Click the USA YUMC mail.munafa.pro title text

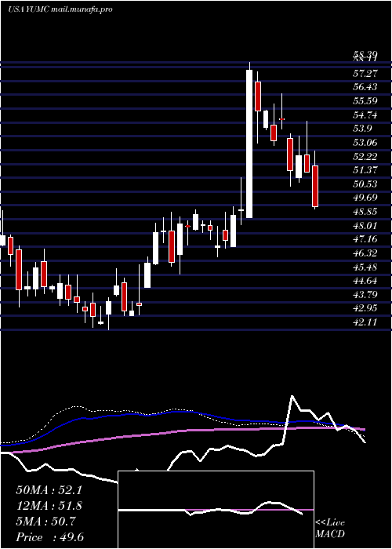[x=60, y=9]
